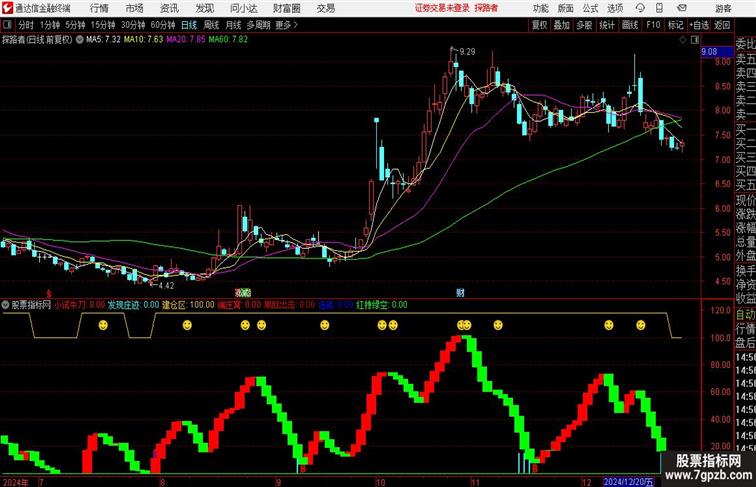Image resolution: width=756 pixels, height=487 pixels.
Task: Toggle the side panel icon near price axis
Action: click(695, 40)
